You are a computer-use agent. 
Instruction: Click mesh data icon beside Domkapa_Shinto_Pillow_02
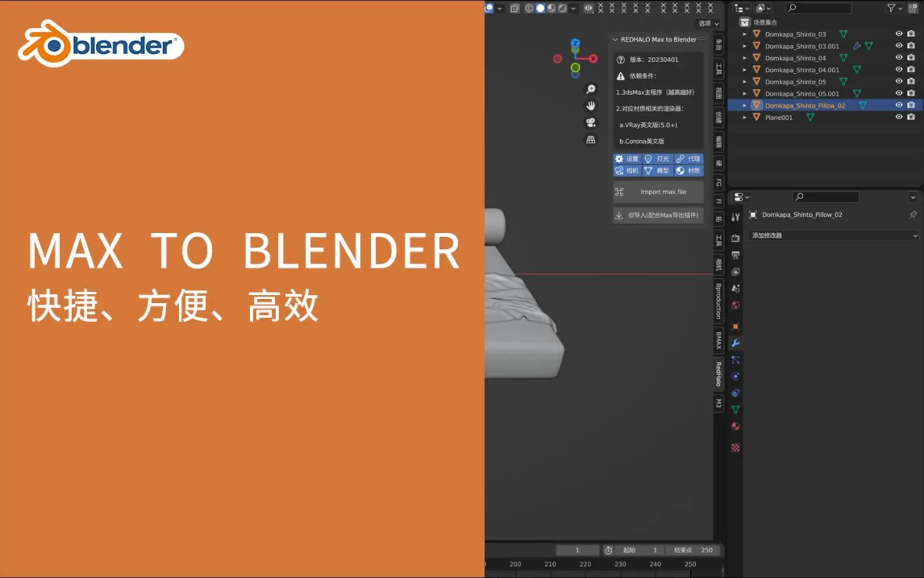(863, 105)
